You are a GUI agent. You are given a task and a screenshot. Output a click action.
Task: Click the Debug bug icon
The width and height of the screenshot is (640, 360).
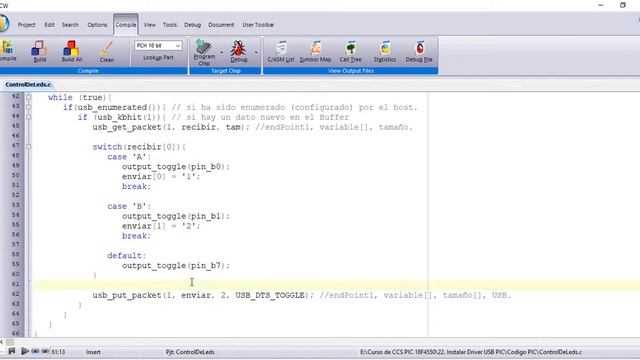[x=239, y=51]
